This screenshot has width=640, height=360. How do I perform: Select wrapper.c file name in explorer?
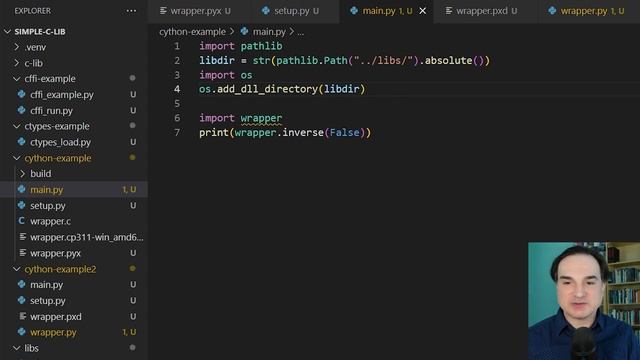click(50, 221)
